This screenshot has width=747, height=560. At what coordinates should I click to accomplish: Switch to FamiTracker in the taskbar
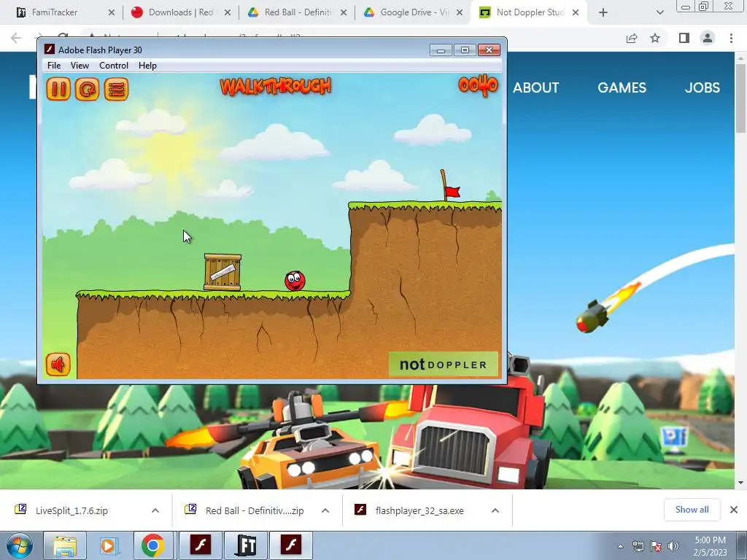pos(246,545)
